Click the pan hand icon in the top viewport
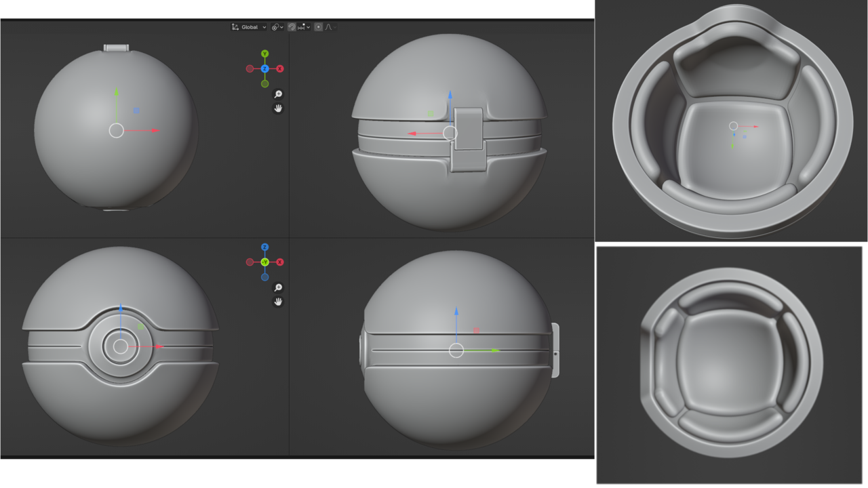 (x=277, y=108)
